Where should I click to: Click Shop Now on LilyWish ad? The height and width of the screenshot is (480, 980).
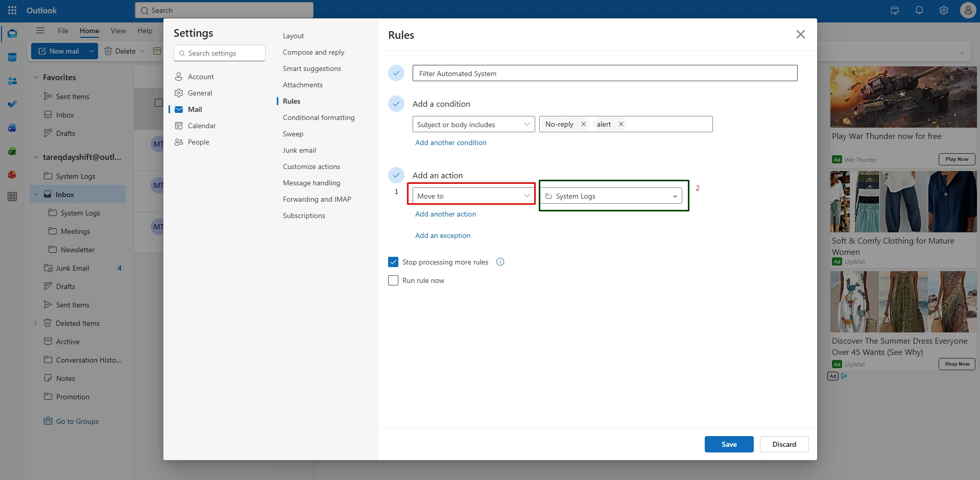(957, 364)
